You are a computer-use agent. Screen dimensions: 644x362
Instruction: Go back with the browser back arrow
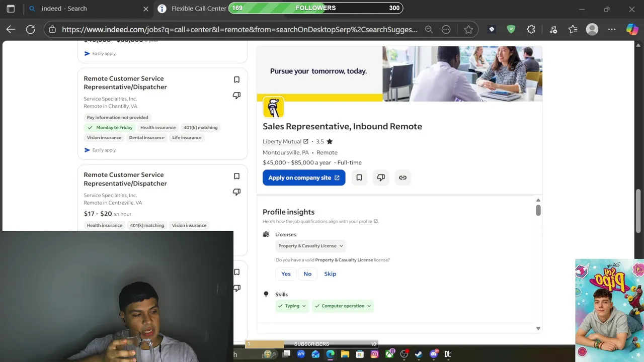pyautogui.click(x=11, y=30)
